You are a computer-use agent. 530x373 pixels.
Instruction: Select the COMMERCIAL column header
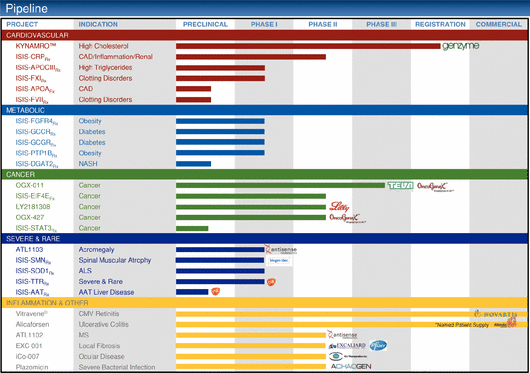[499, 24]
